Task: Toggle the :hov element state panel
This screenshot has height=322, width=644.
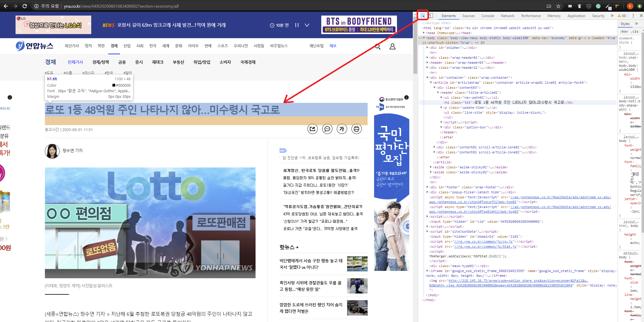Action: click(x=624, y=31)
